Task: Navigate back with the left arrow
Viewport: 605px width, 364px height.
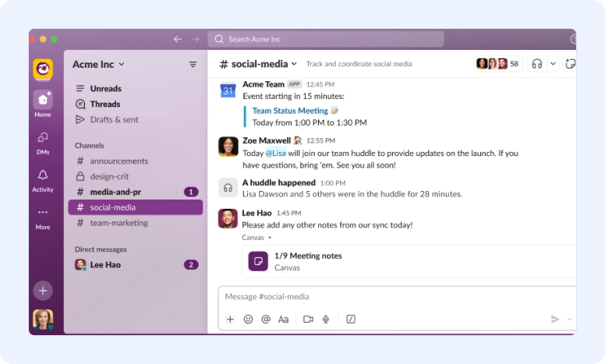Action: 178,39
